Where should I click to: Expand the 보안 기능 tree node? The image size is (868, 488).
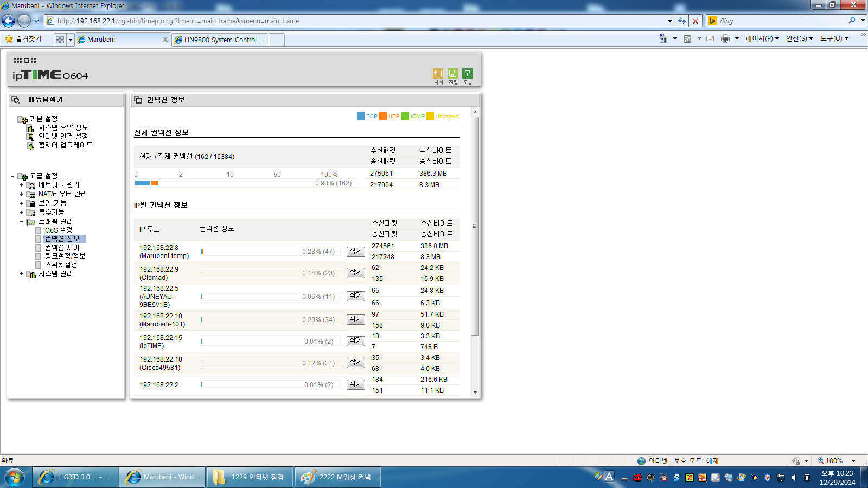(x=21, y=203)
